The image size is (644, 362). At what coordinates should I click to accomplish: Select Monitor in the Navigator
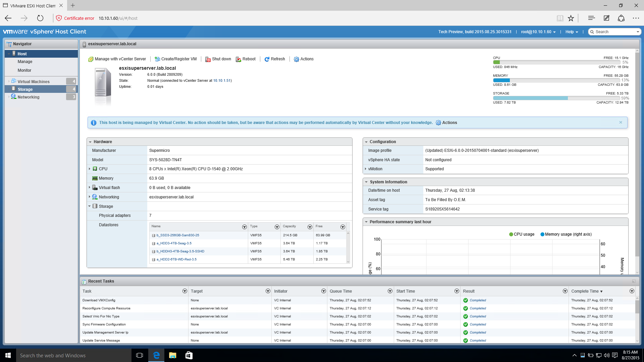tap(24, 70)
